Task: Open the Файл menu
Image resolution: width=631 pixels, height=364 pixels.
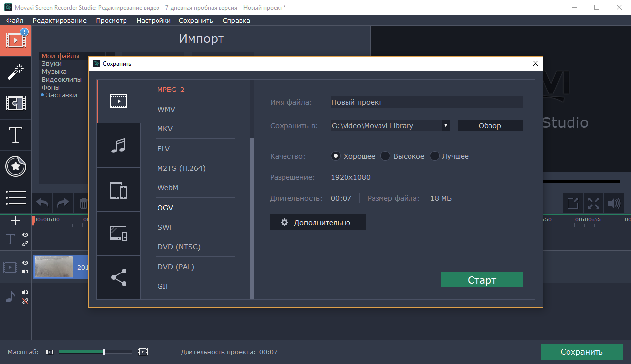Action: click(15, 20)
